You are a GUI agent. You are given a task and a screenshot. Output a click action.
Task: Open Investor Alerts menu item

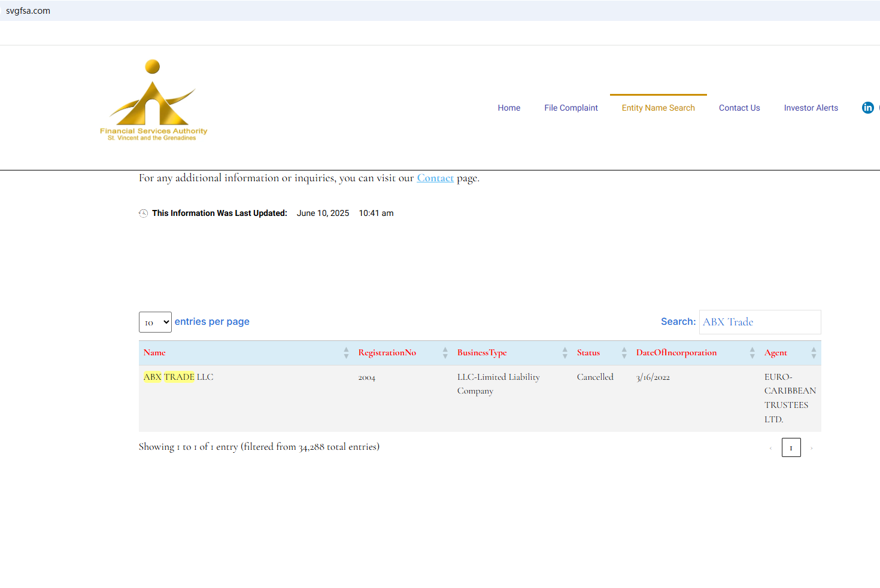point(811,108)
